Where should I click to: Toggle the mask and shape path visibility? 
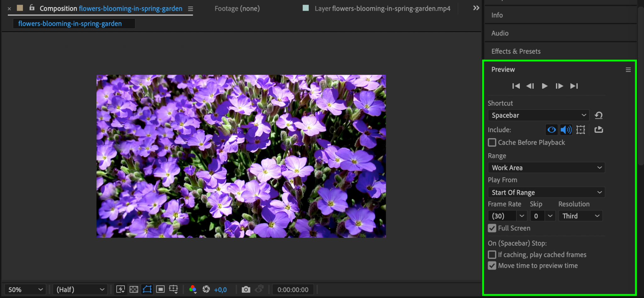click(147, 290)
